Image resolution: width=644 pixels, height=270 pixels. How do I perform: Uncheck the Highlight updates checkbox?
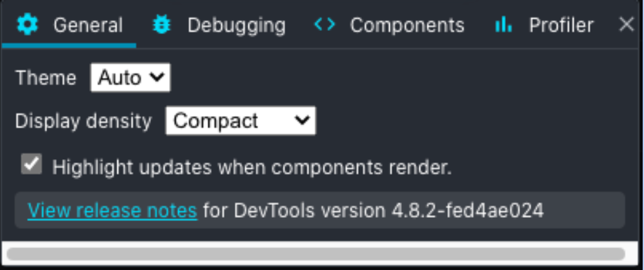(x=32, y=164)
